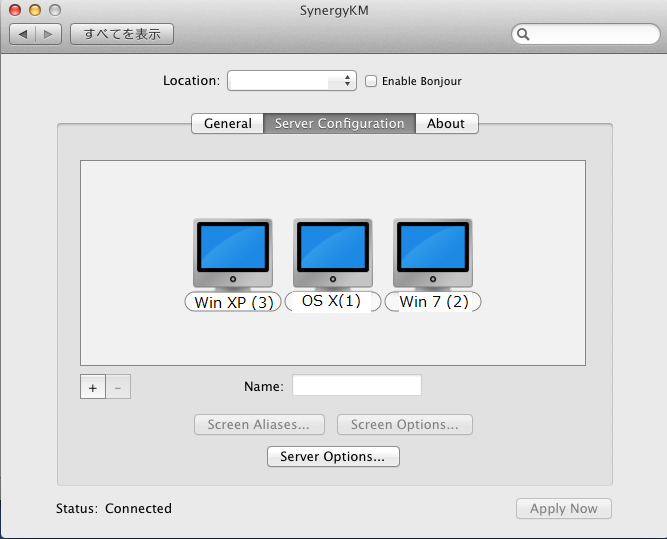
Task: Click the magnifier icon in the search field
Action: click(x=523, y=34)
